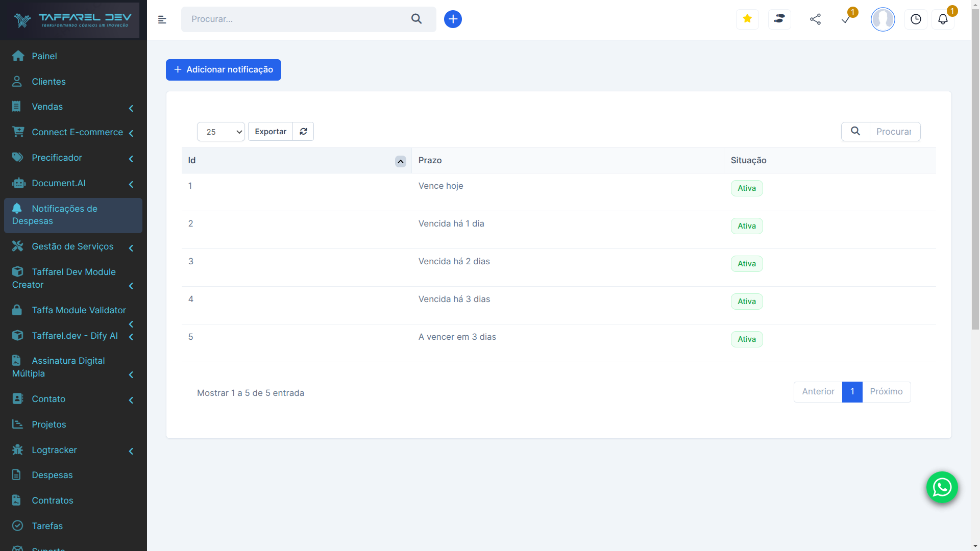Image resolution: width=980 pixels, height=551 pixels.
Task: Click the Adicionar notificação button
Action: tap(223, 69)
